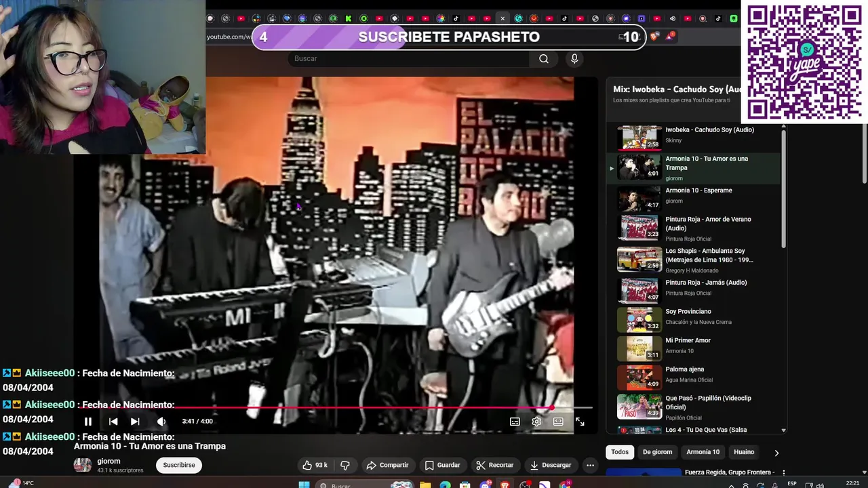Open more actions three-dot menu below video
Viewport: 868px width, 488px height.
pyautogui.click(x=590, y=465)
